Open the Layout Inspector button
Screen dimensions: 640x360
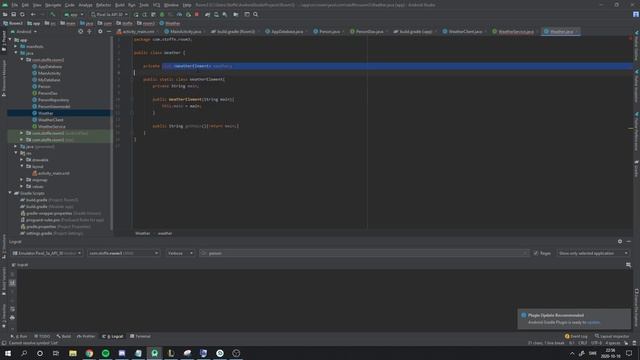click(611, 336)
